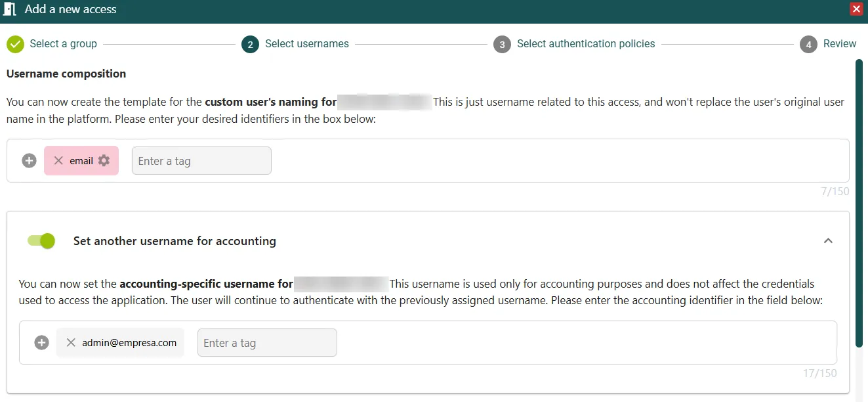Go to Select a group step
Screen dimensions: 868x402
click(x=63, y=44)
